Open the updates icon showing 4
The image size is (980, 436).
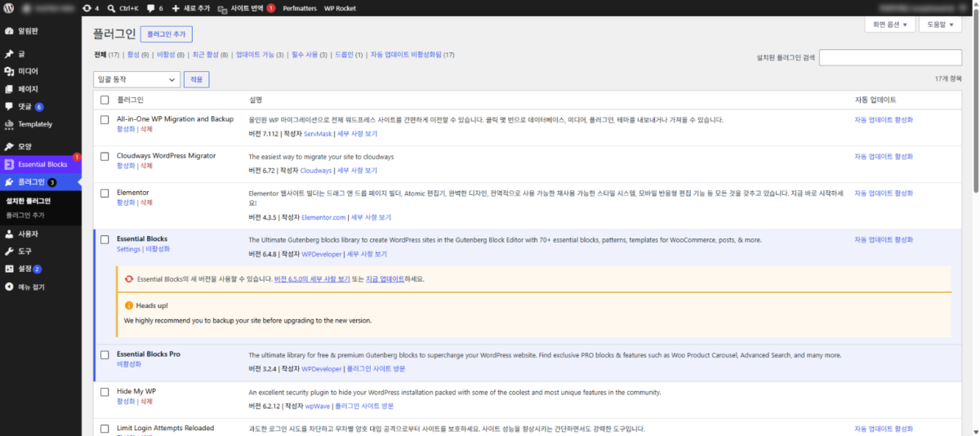pyautogui.click(x=87, y=7)
